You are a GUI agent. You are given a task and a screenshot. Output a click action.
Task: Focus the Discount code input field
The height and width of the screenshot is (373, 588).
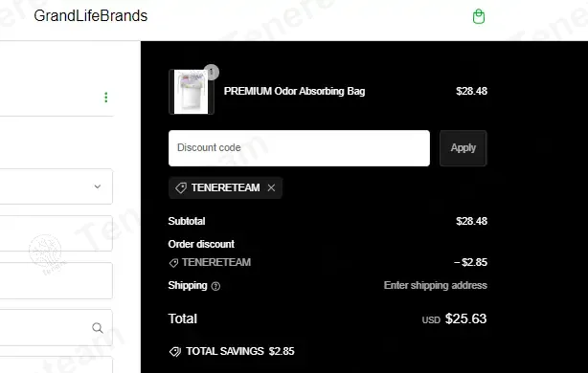(299, 148)
